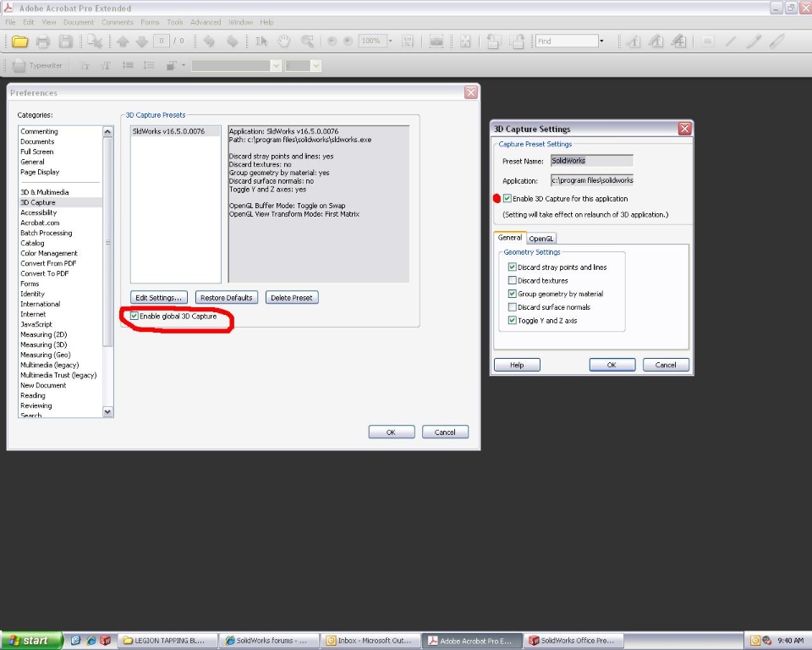Viewport: 812px width, 650px height.
Task: Uncheck Toggle Y and Z axis
Action: (x=513, y=320)
